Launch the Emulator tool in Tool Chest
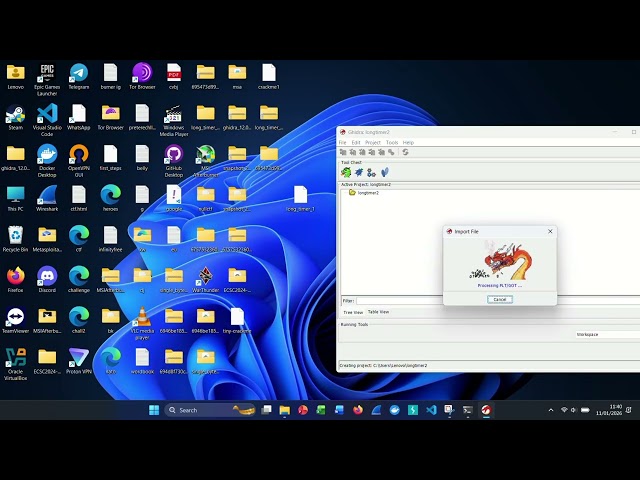This screenshot has height=480, width=640. pos(371,172)
